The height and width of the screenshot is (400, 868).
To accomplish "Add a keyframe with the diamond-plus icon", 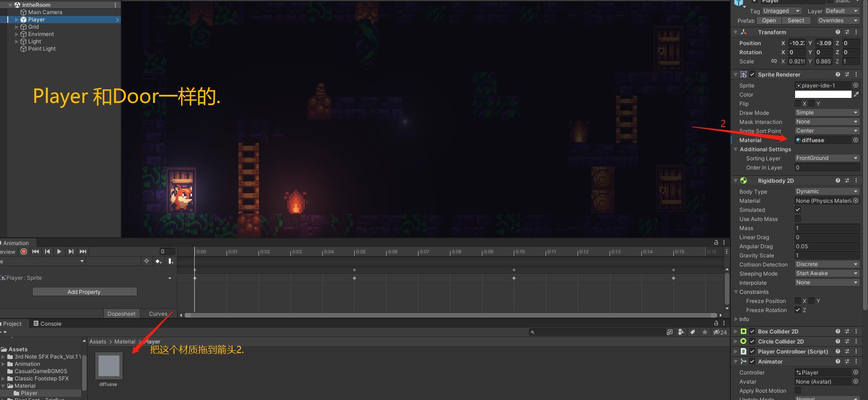I will coord(159,261).
